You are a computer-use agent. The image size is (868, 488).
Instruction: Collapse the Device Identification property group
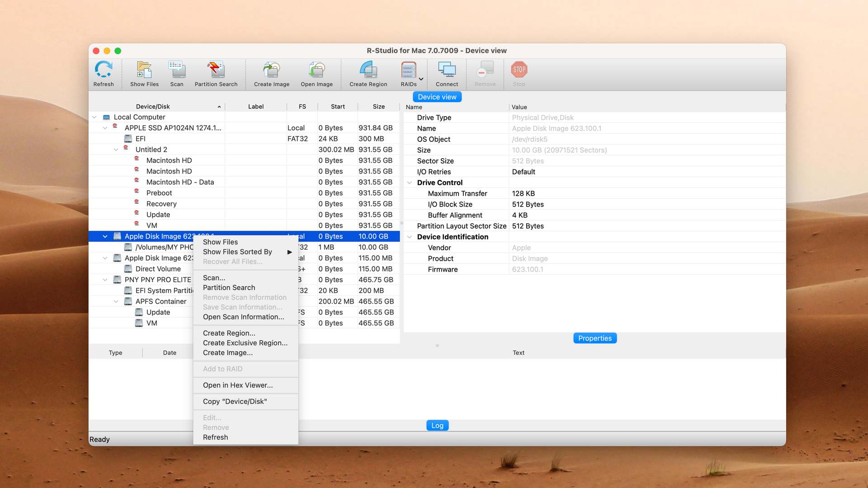410,237
